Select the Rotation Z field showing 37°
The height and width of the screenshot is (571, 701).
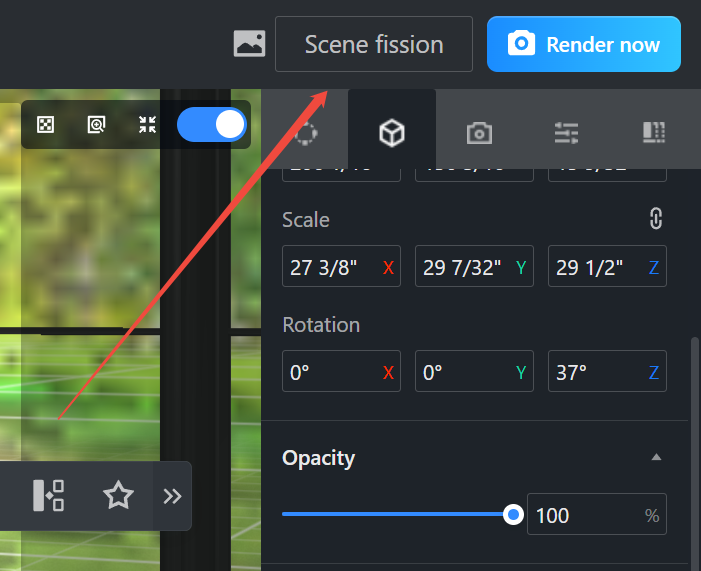coord(607,371)
